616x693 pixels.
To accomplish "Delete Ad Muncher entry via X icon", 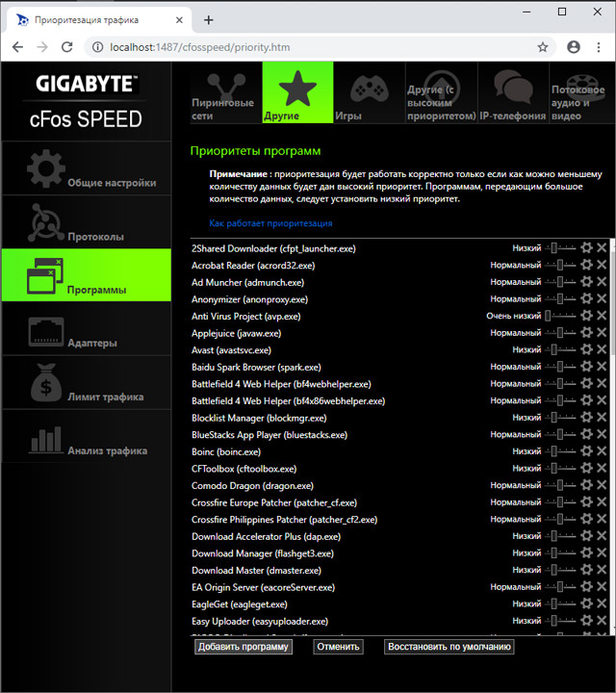I will [x=602, y=281].
